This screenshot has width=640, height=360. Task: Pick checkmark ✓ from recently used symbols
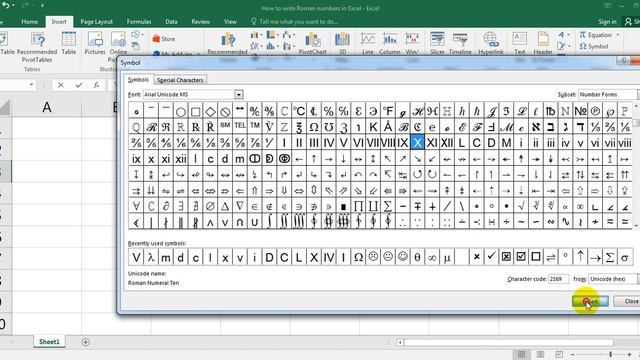tap(491, 257)
